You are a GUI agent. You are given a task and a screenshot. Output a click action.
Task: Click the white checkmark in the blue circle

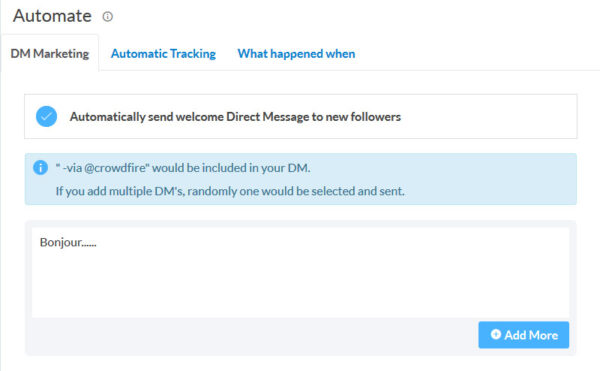tap(46, 116)
